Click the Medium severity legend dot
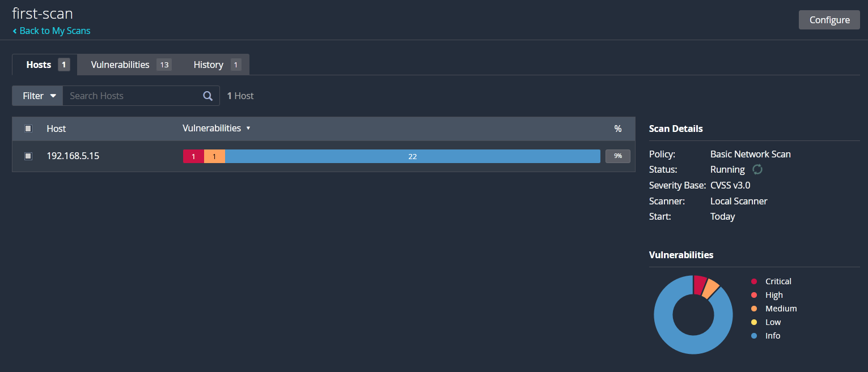The image size is (868, 372). click(x=754, y=309)
